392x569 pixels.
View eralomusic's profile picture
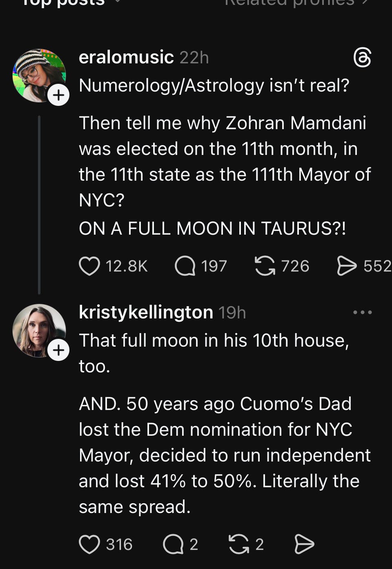[x=39, y=76]
